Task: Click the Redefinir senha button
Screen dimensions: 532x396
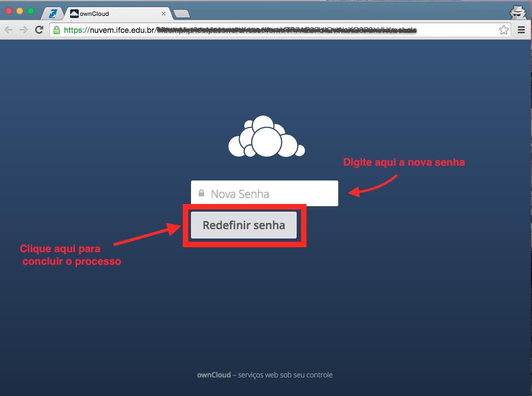Action: click(244, 225)
